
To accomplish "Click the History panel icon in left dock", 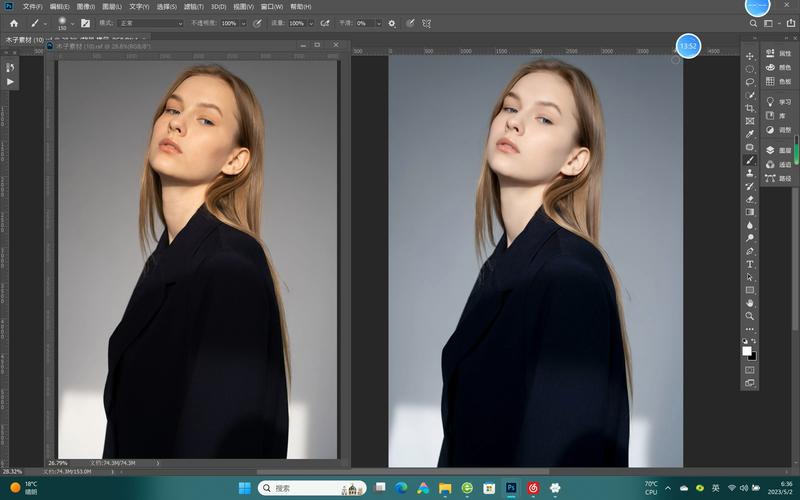I will click(x=10, y=67).
